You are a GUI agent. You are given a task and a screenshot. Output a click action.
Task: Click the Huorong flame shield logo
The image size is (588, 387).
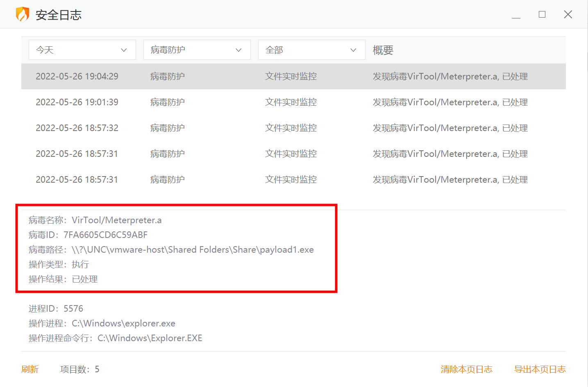(23, 15)
